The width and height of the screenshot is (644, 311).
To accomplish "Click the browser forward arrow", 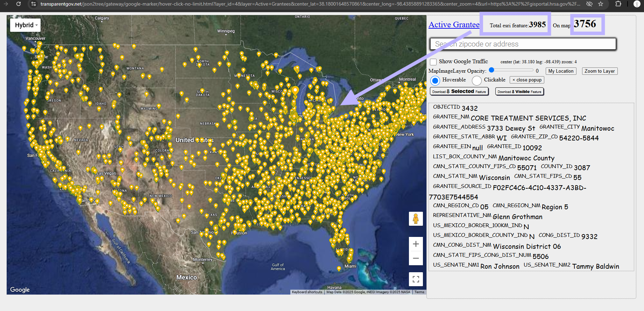I will click(x=6, y=4).
